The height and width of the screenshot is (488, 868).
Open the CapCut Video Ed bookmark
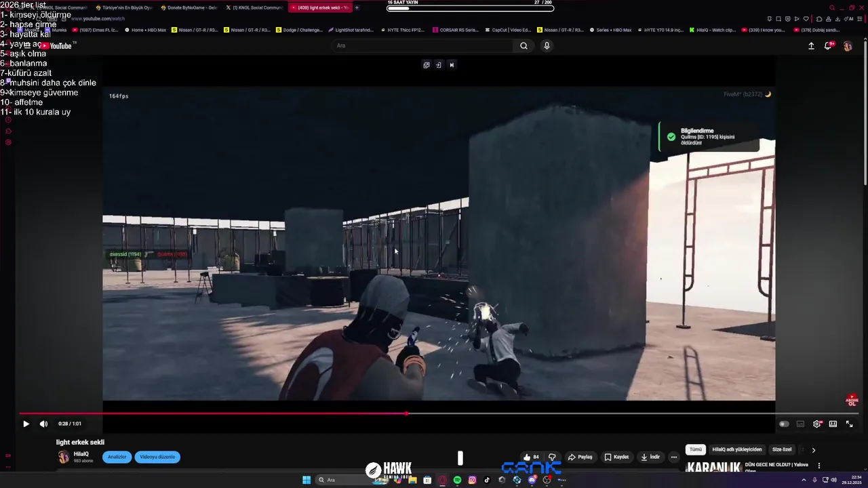(507, 30)
